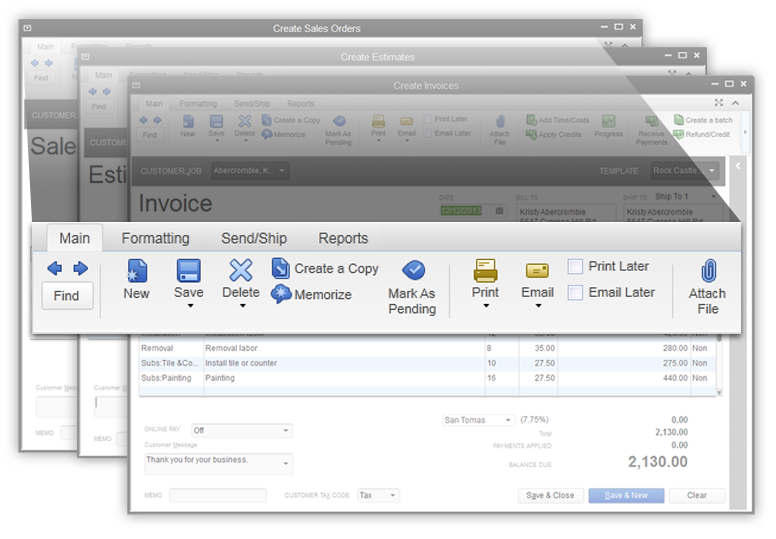This screenshot has width=776, height=539.
Task: Expand the side panel arrow at right edge
Action: pyautogui.click(x=738, y=166)
